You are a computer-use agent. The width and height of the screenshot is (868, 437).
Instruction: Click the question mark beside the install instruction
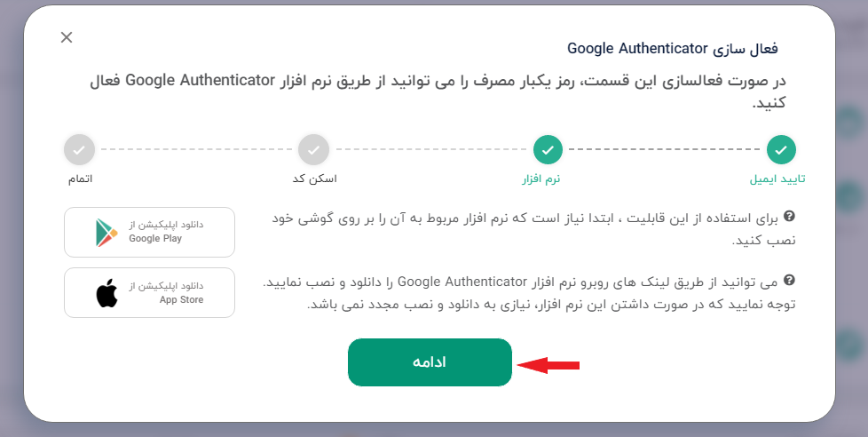789,216
